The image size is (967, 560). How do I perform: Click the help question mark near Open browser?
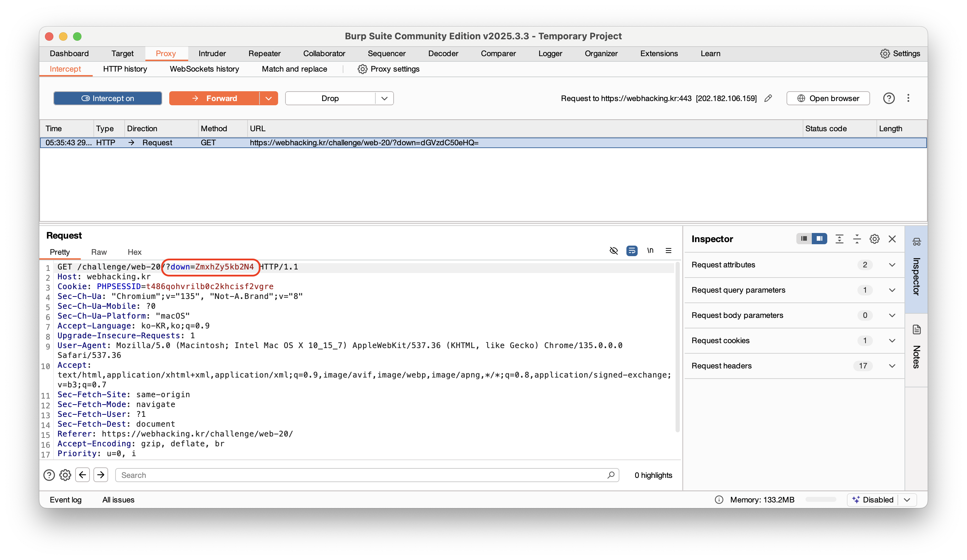(889, 98)
